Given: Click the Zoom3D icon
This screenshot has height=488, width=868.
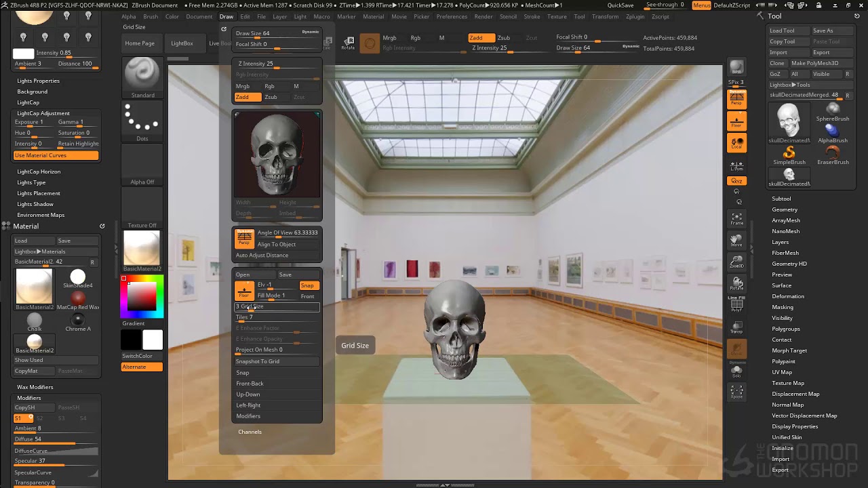Looking at the screenshot, I should pos(736,262).
